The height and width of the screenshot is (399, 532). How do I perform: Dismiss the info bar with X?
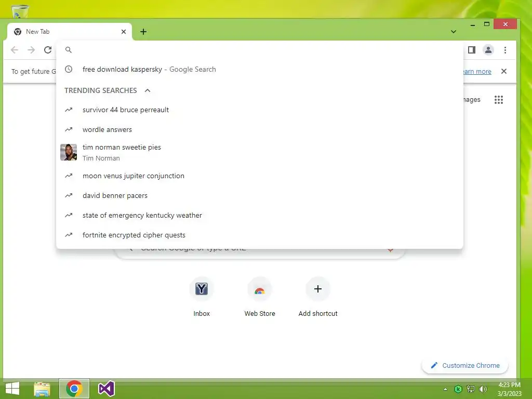504,71
